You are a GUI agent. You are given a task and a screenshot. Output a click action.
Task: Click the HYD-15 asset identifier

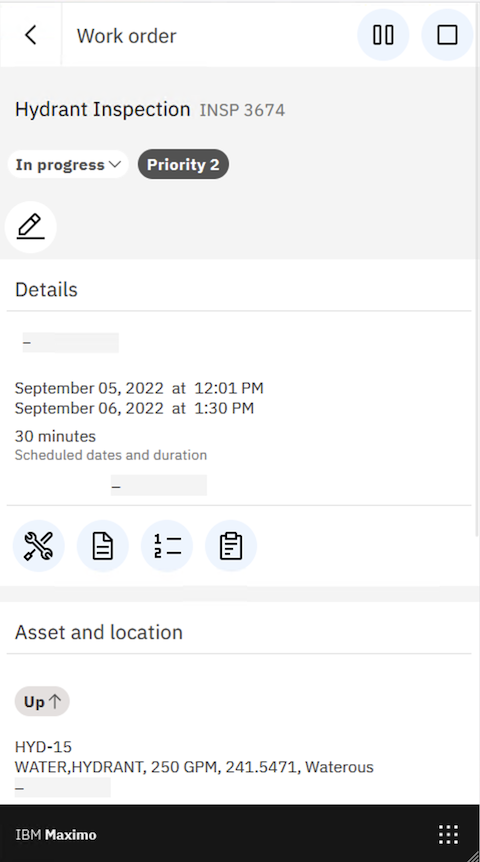pyautogui.click(x=43, y=747)
